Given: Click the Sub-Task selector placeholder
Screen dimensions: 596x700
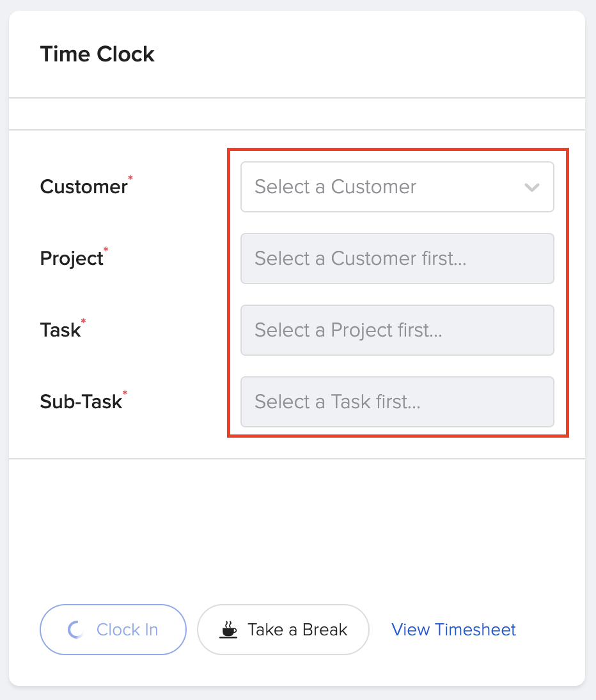Looking at the screenshot, I should pyautogui.click(x=397, y=402).
